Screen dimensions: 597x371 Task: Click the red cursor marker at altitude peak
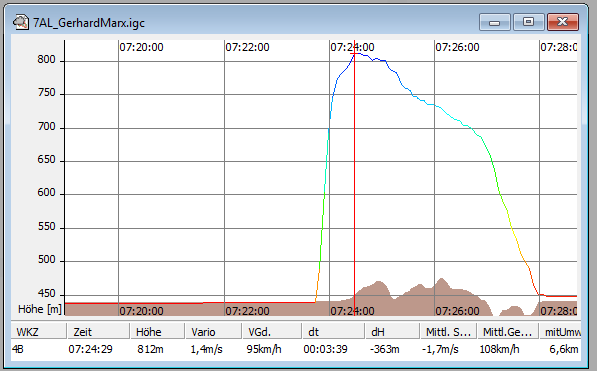pyautogui.click(x=354, y=54)
